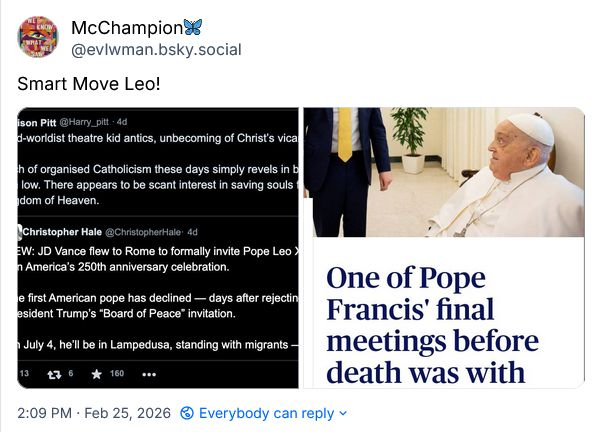
Task: Click McChampion's profile avatar
Action: (x=37, y=37)
